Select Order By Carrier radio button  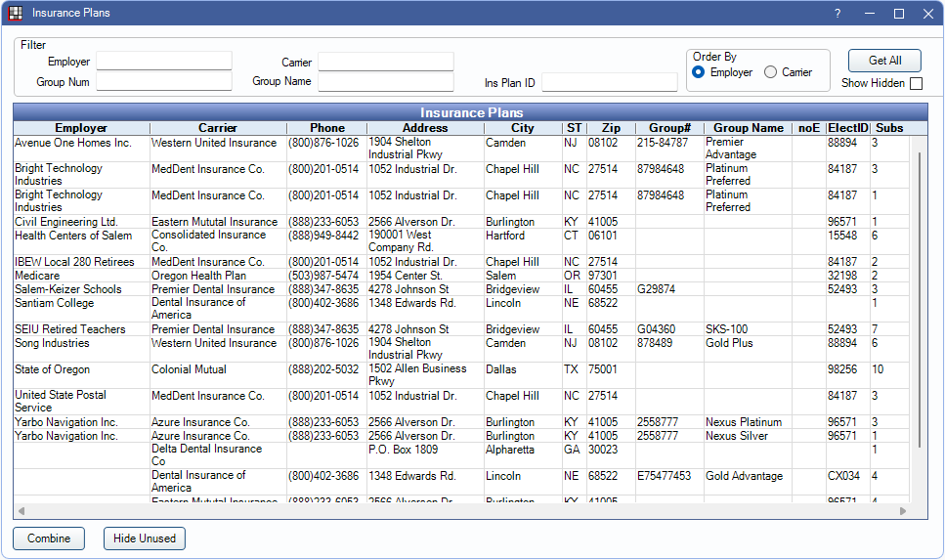point(770,72)
